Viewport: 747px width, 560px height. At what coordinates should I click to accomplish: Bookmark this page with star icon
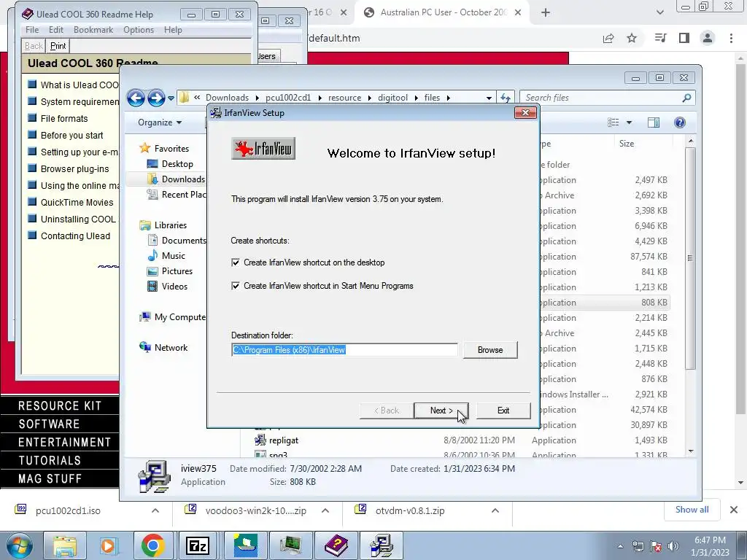pyautogui.click(x=632, y=38)
